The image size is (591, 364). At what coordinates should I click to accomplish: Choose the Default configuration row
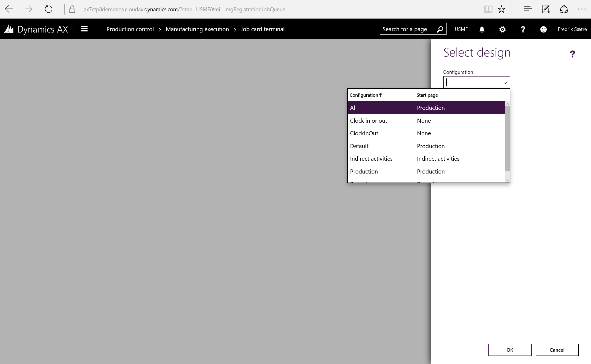pos(359,146)
